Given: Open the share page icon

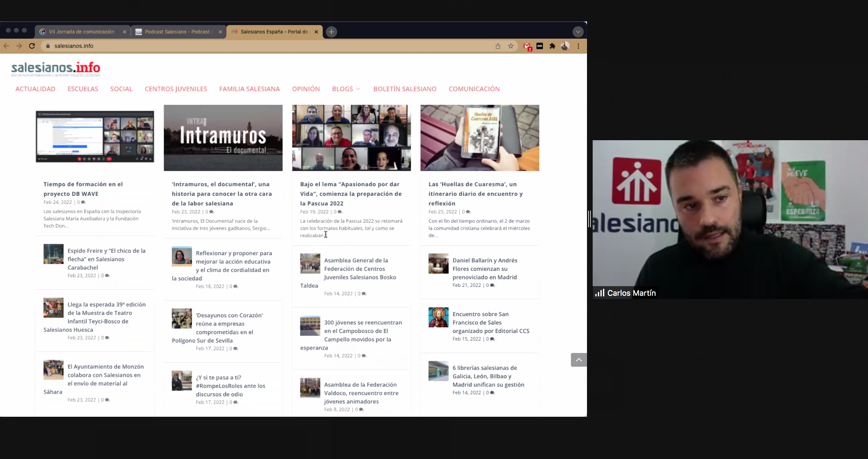Looking at the screenshot, I should click(x=498, y=46).
